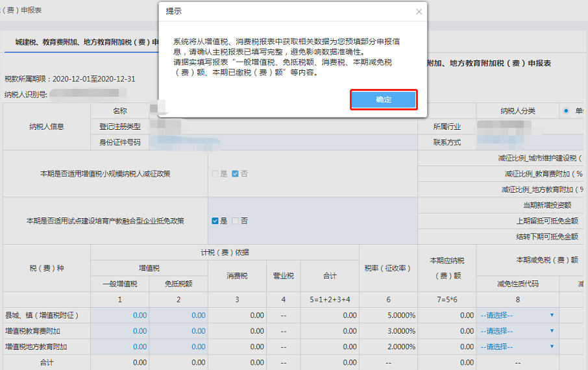
Task: Click the 身份证件号码 input field
Action: point(282,142)
